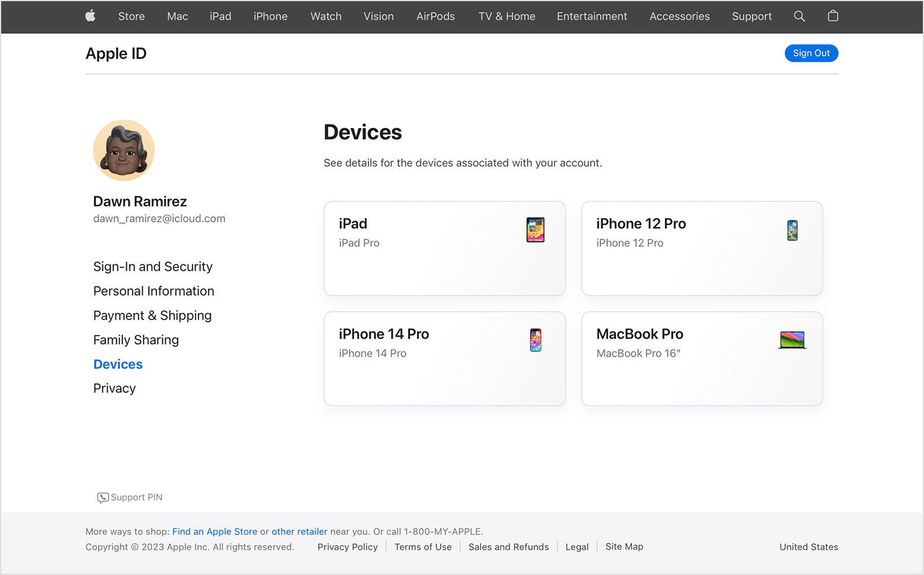Go to Payment & Shipping section

click(152, 315)
